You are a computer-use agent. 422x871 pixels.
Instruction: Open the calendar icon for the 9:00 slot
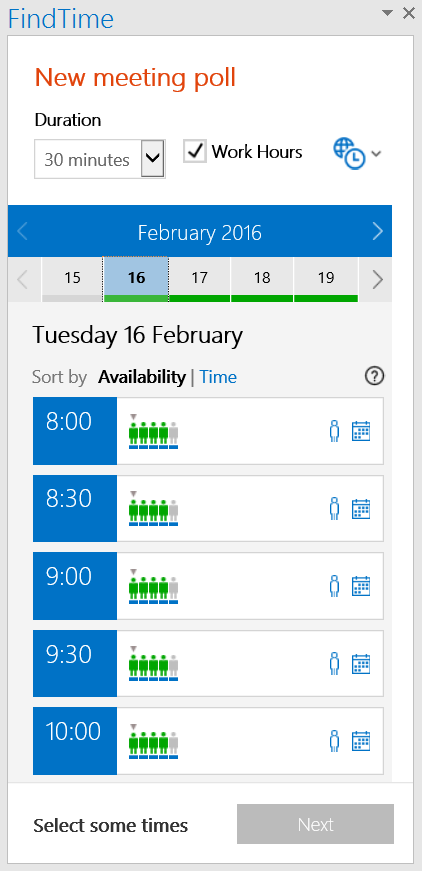tap(361, 586)
